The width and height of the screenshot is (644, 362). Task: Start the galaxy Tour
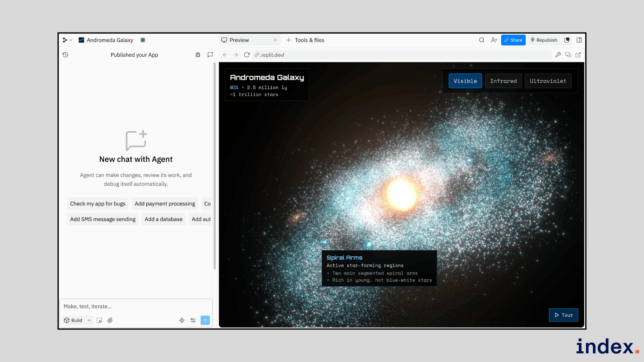point(563,315)
